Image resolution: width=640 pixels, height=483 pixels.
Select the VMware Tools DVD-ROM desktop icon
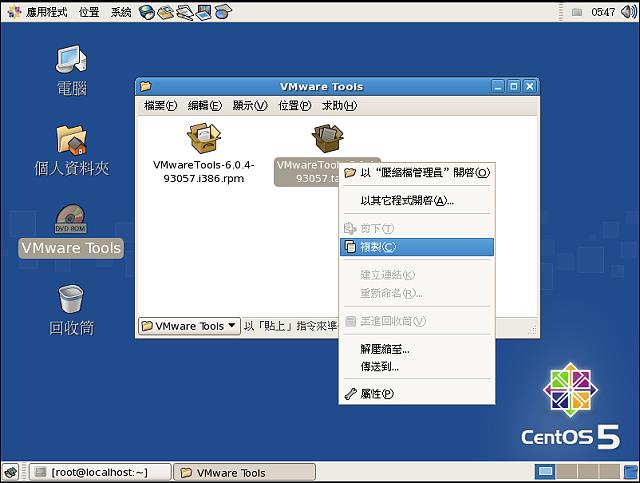(x=71, y=219)
